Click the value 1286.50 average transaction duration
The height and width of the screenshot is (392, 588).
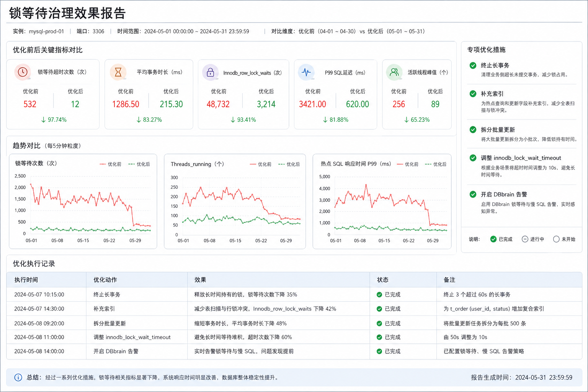click(x=126, y=104)
